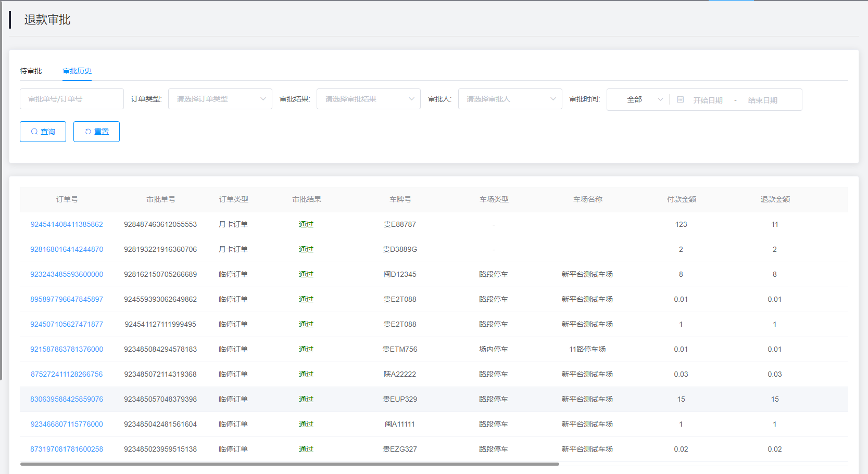868x474 pixels.
Task: Click 通过 result for plate 贵ETM756
Action: point(306,349)
